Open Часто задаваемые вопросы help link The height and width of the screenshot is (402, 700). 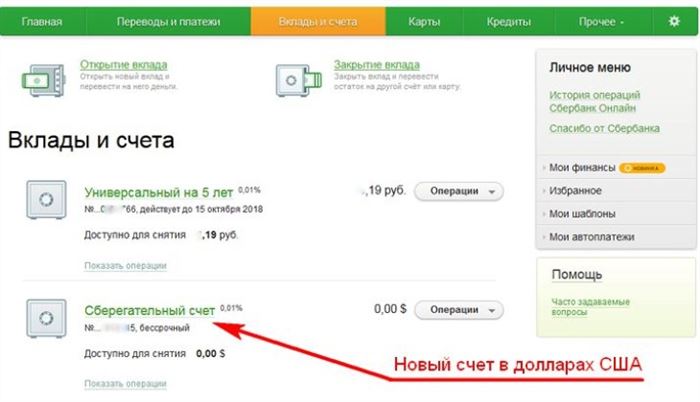(590, 307)
